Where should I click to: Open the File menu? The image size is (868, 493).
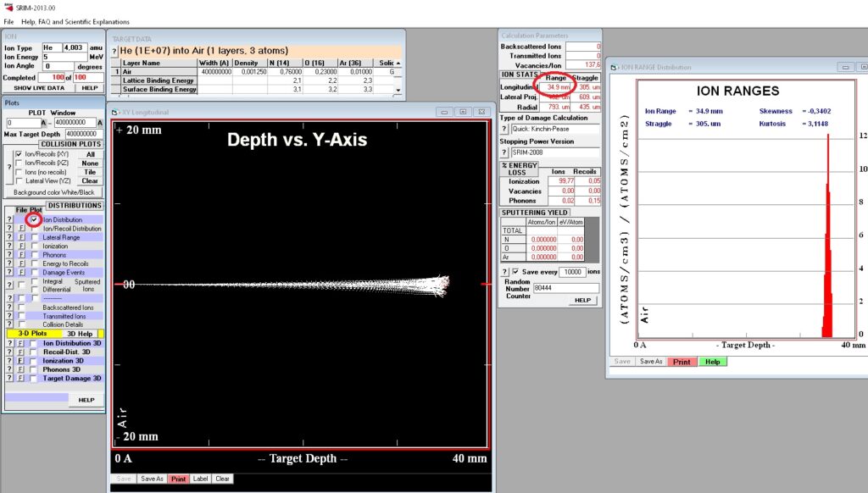(x=8, y=21)
